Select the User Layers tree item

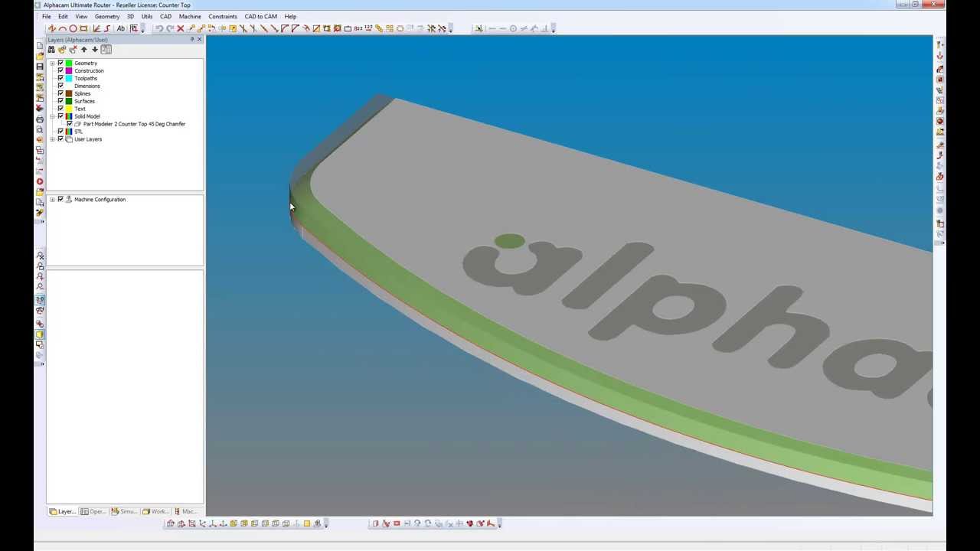[88, 139]
